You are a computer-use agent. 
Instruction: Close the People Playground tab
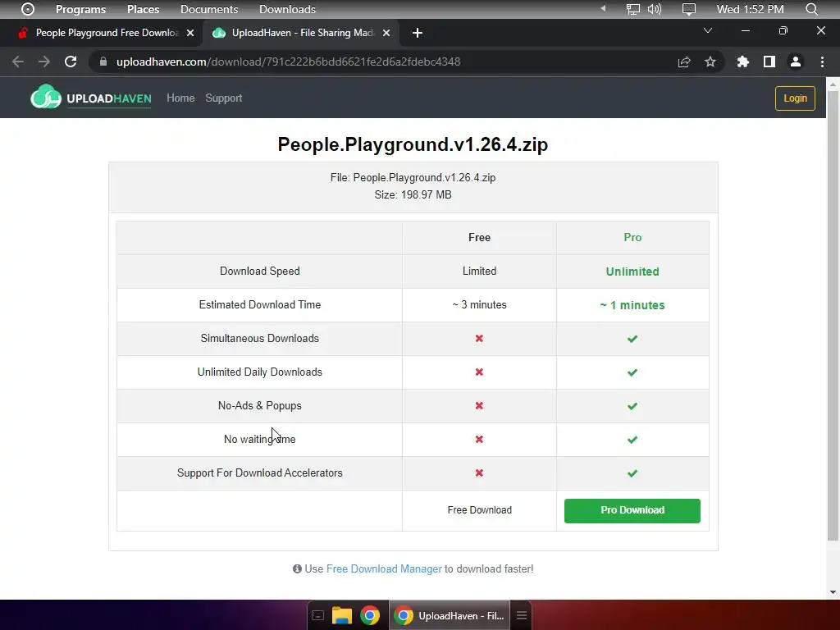click(190, 33)
